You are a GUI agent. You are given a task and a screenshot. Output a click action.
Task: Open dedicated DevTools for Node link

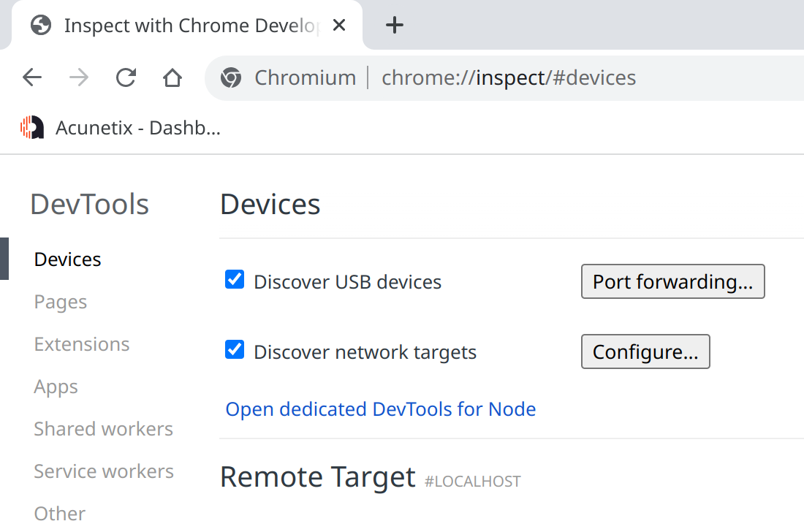pos(381,409)
